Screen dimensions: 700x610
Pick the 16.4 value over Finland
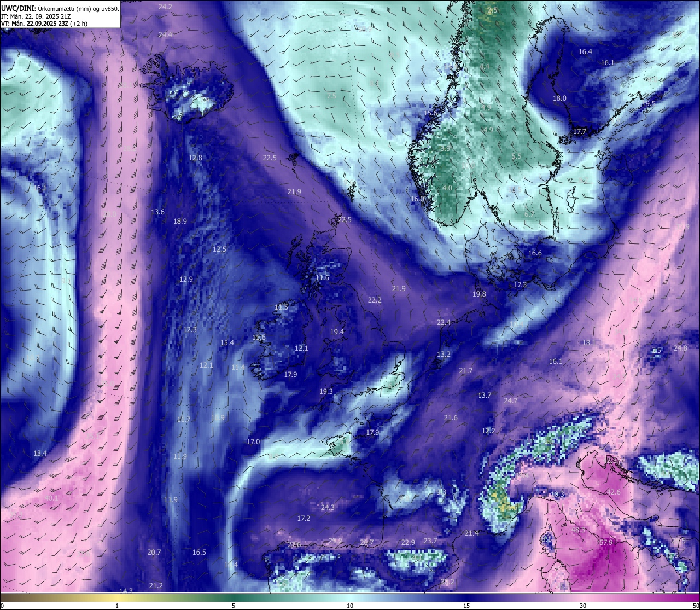click(585, 51)
